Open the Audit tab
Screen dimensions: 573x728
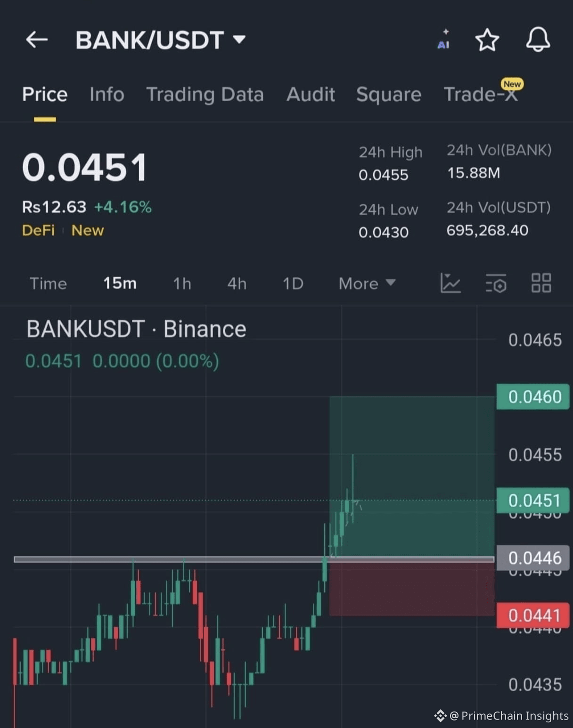click(x=311, y=94)
